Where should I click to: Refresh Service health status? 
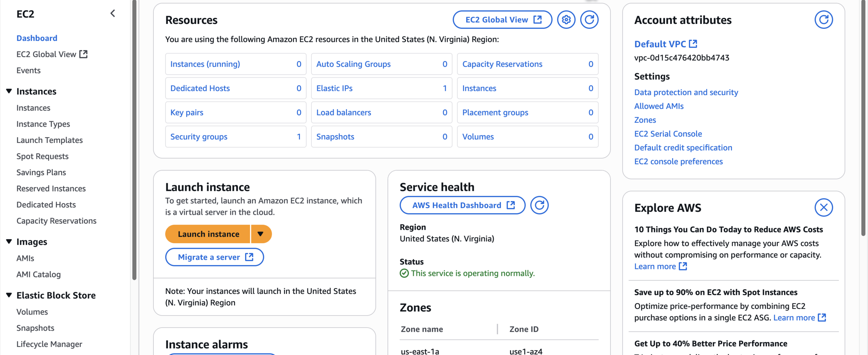[539, 205]
